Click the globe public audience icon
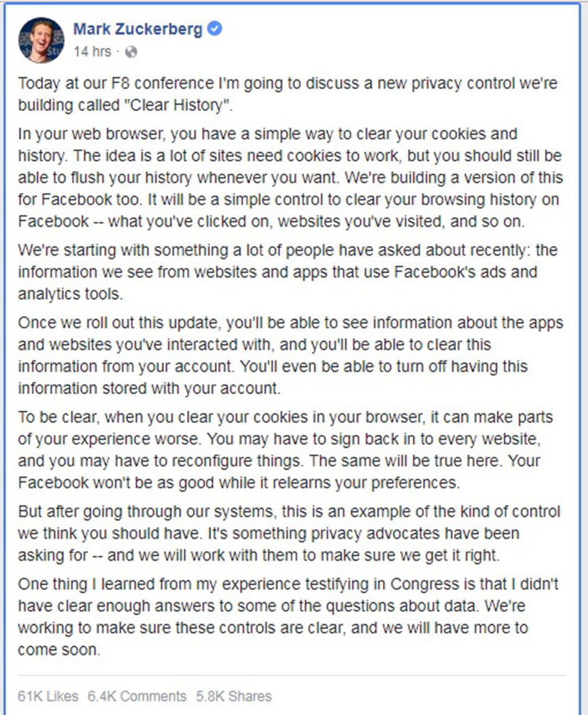588x715 pixels. (x=131, y=52)
